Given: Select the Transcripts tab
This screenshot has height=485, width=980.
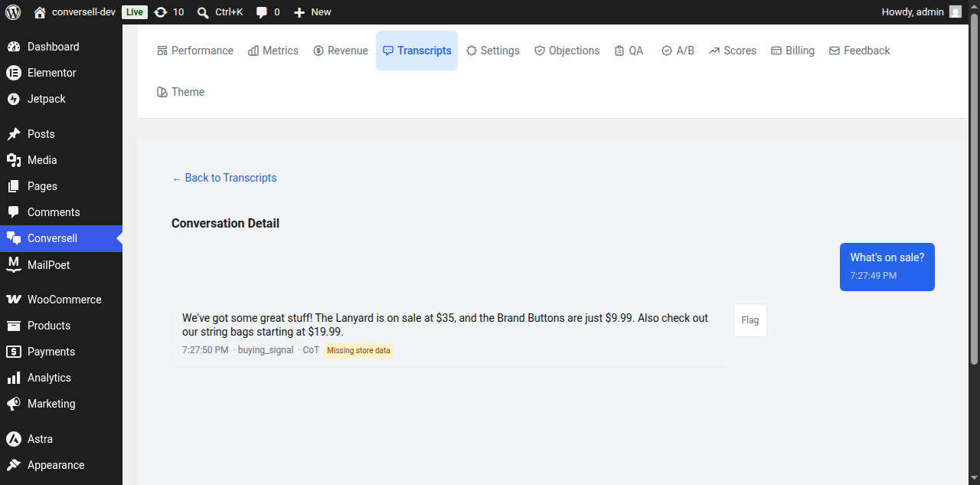Looking at the screenshot, I should tap(416, 51).
